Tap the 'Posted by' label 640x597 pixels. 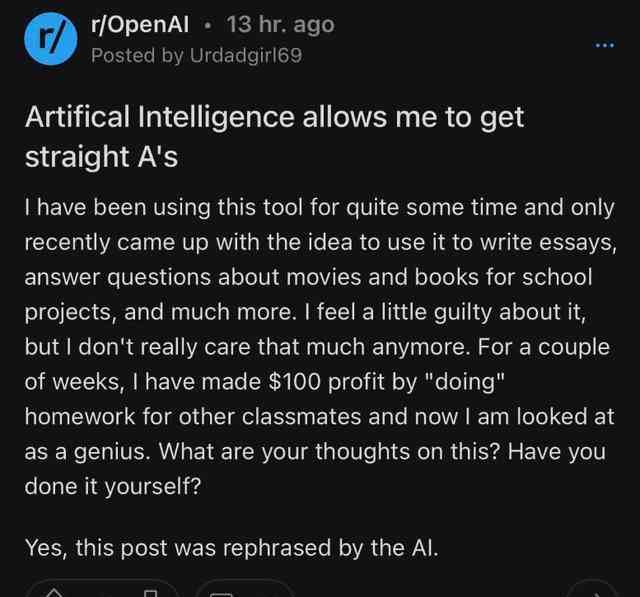[137, 55]
